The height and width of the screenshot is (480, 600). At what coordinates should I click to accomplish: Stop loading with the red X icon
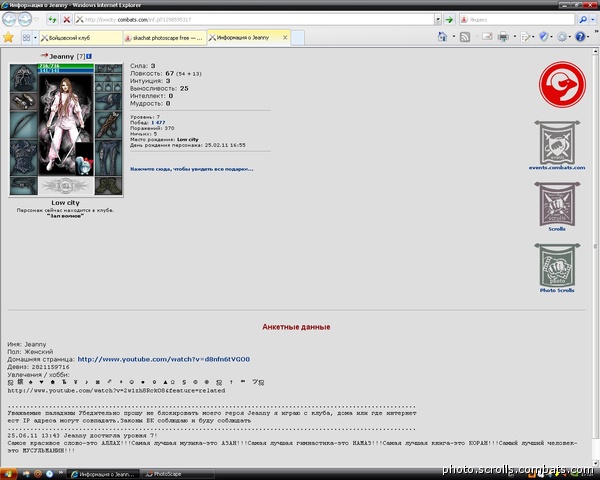[x=67, y=19]
